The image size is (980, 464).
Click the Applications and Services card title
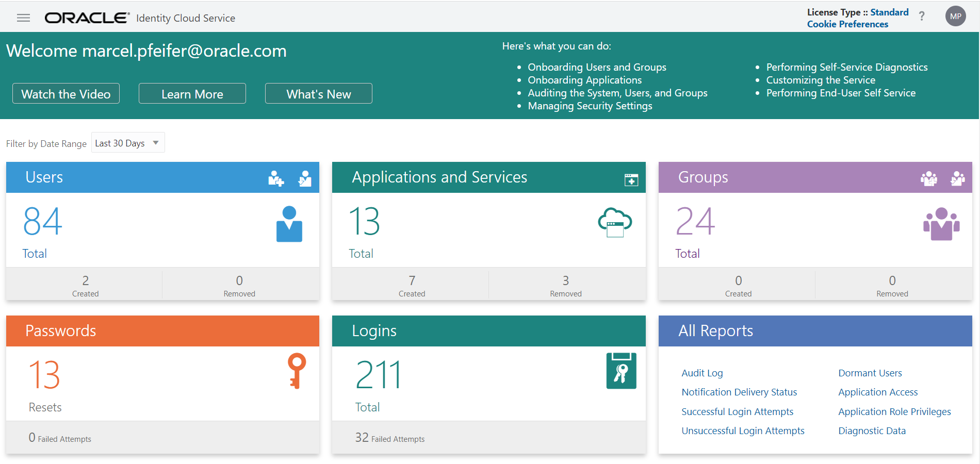click(439, 177)
